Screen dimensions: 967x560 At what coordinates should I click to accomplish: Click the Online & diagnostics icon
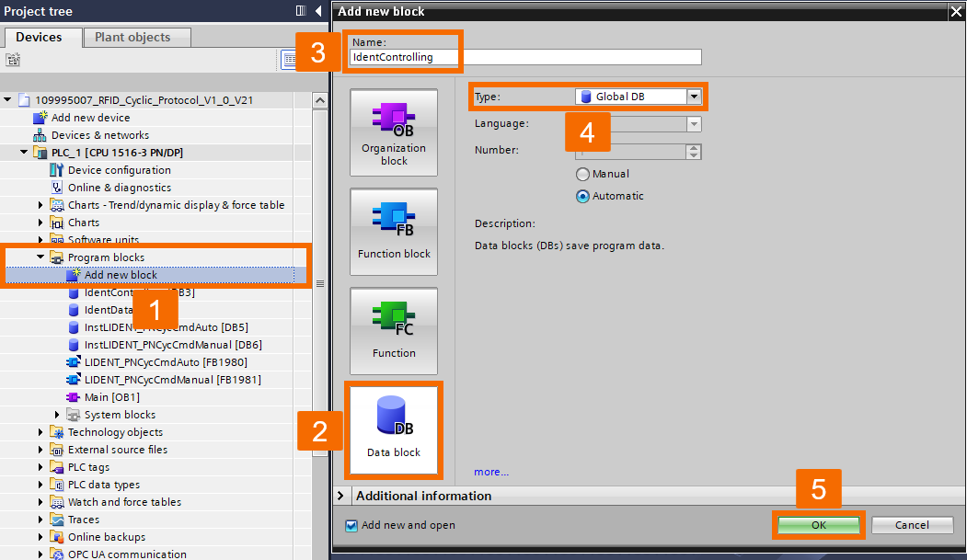point(57,188)
